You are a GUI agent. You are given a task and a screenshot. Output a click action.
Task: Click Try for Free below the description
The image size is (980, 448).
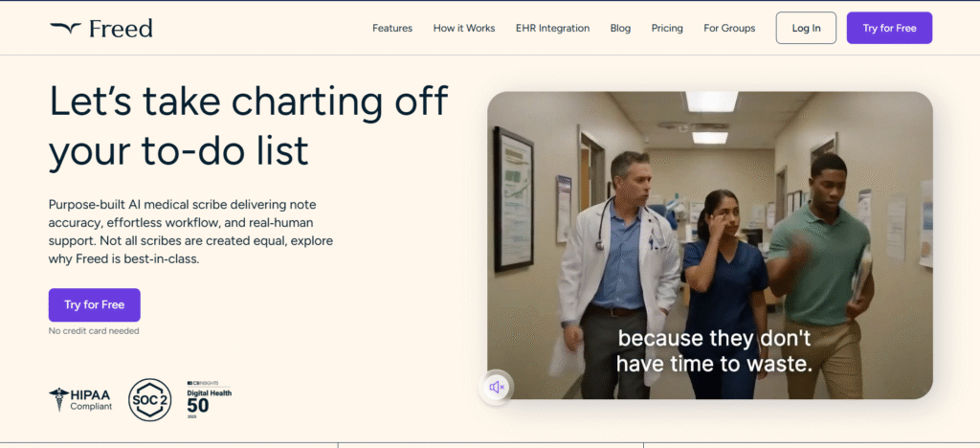(x=94, y=304)
